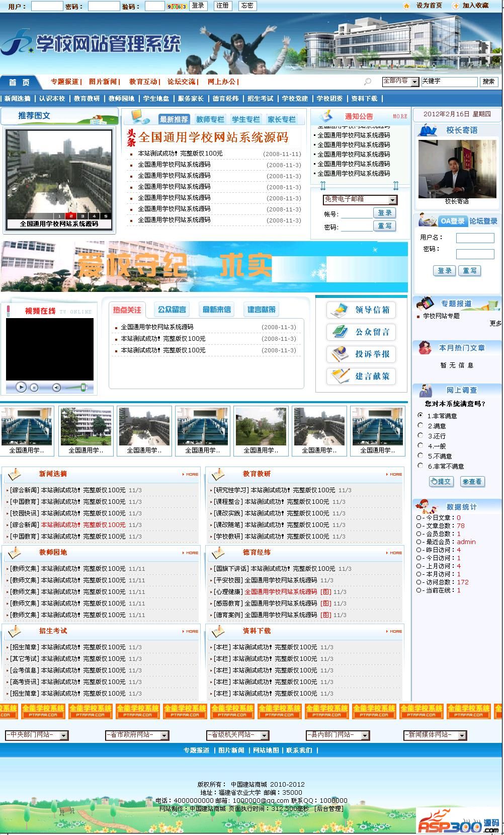This screenshot has height=835, width=504.
Task: Open 领导信箱 with the laptop icon
Action: pyautogui.click(x=361, y=310)
